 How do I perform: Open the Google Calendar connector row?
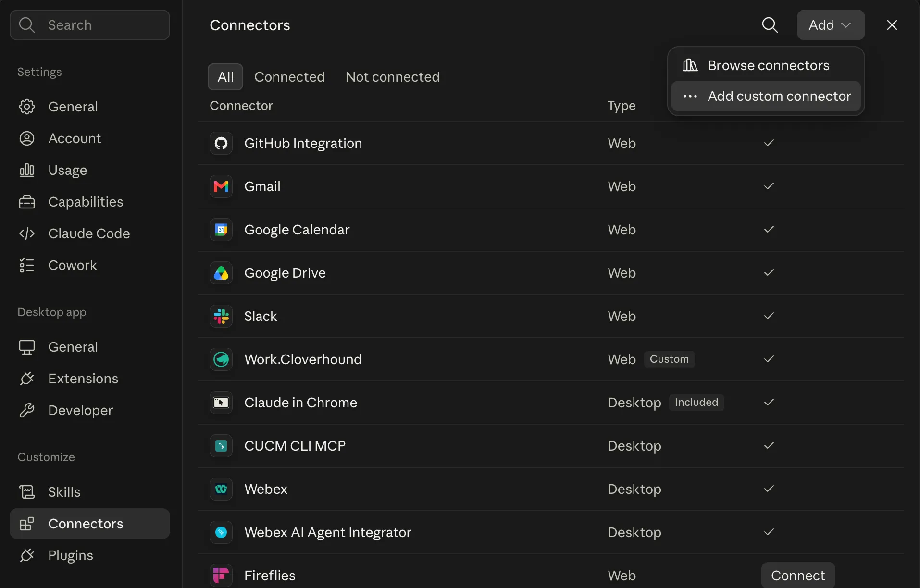point(551,230)
